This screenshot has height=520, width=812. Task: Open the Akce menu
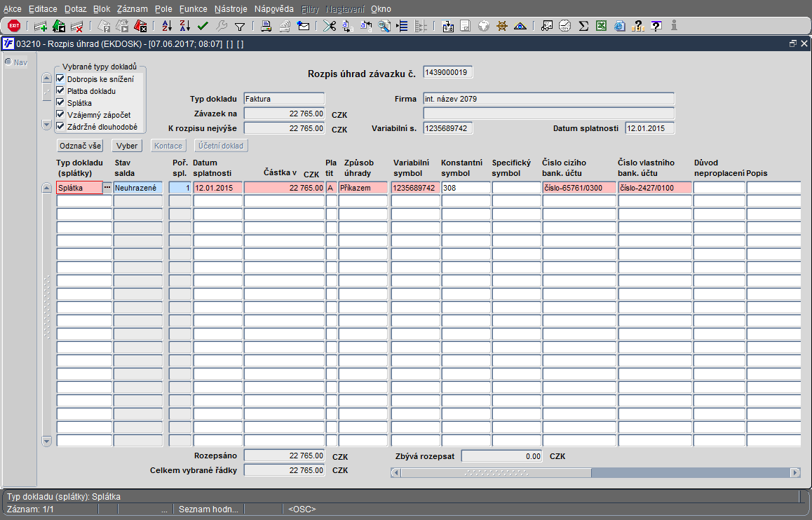coord(13,9)
